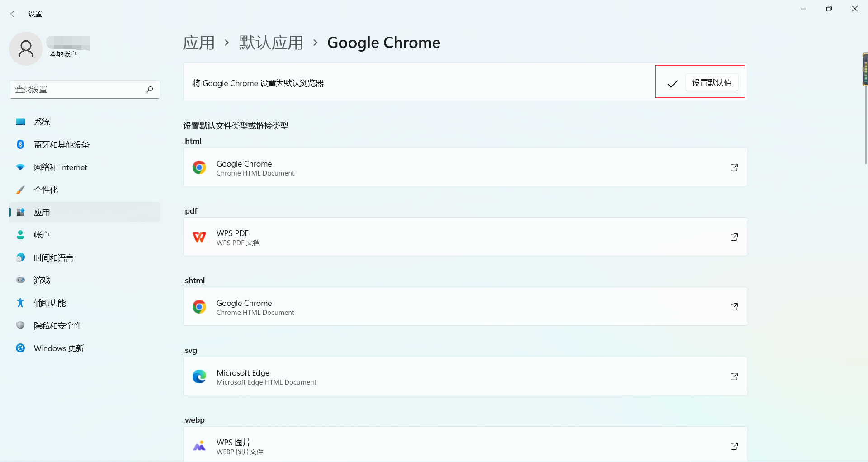This screenshot has height=462, width=868.
Task: Click the Windows 更新 refresh icon
Action: pos(20,348)
